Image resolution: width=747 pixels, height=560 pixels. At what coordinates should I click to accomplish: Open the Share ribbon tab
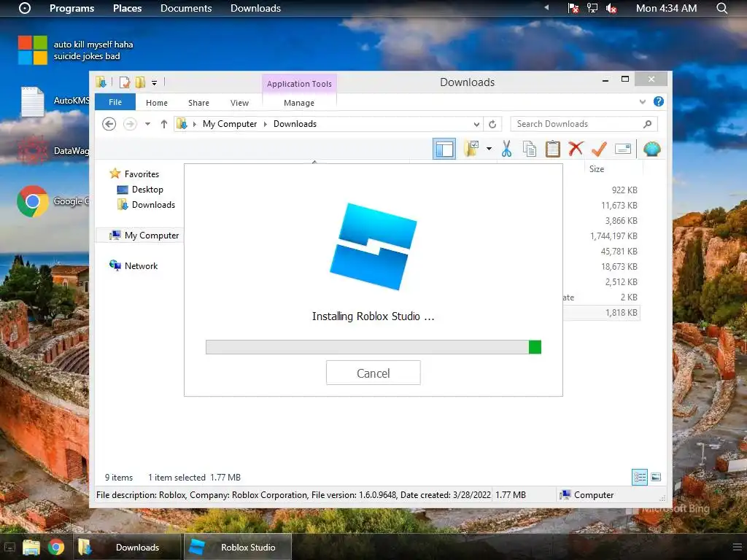(x=198, y=102)
